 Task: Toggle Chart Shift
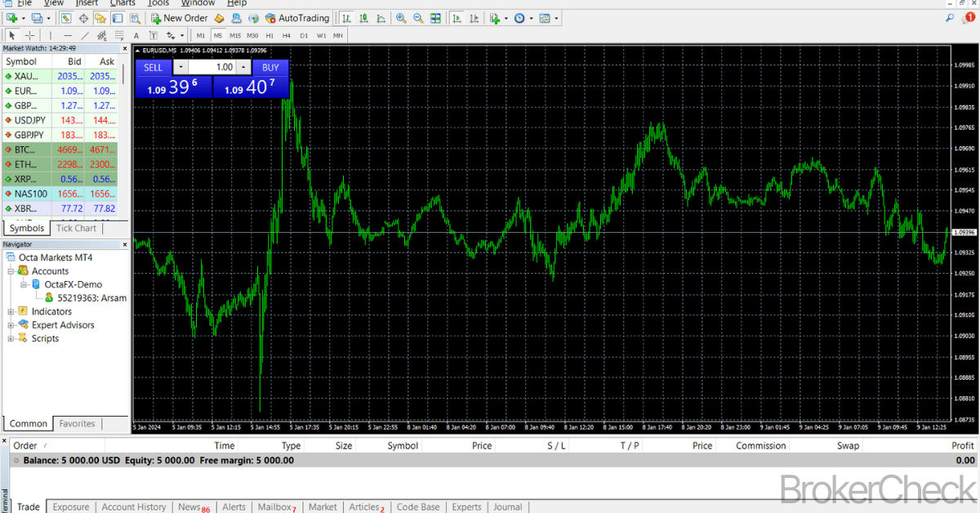[474, 18]
